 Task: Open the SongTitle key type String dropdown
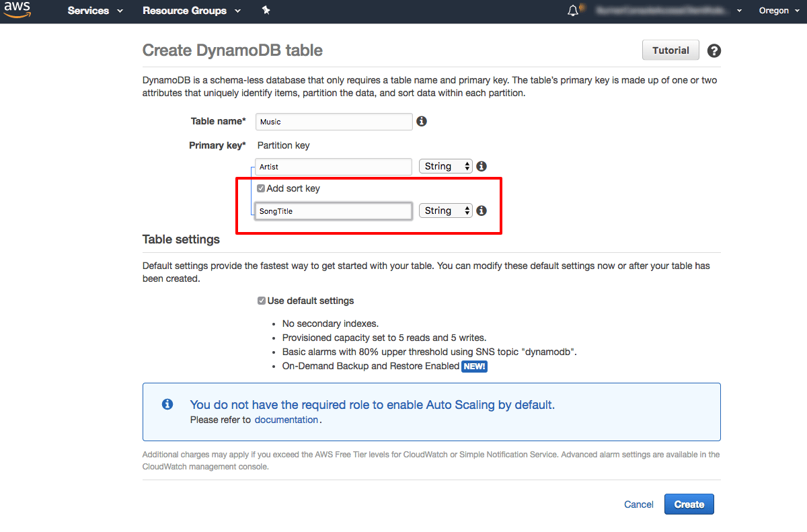click(446, 211)
